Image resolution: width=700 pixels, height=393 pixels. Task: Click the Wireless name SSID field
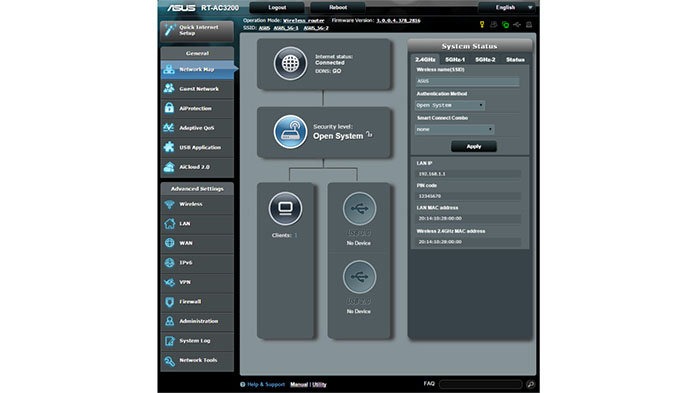click(467, 81)
